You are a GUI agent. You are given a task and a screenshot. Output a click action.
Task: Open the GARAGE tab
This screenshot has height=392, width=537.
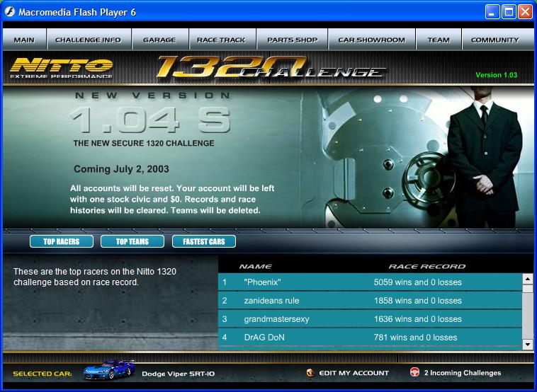point(159,40)
